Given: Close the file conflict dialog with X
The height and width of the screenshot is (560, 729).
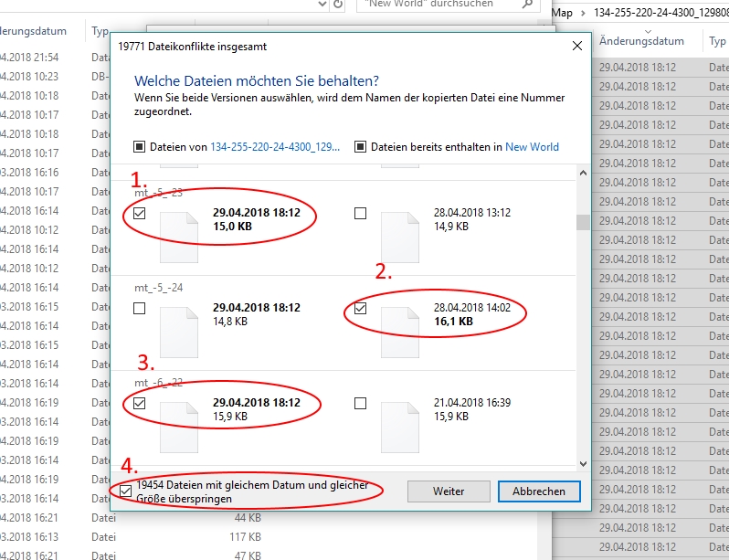Looking at the screenshot, I should point(576,46).
